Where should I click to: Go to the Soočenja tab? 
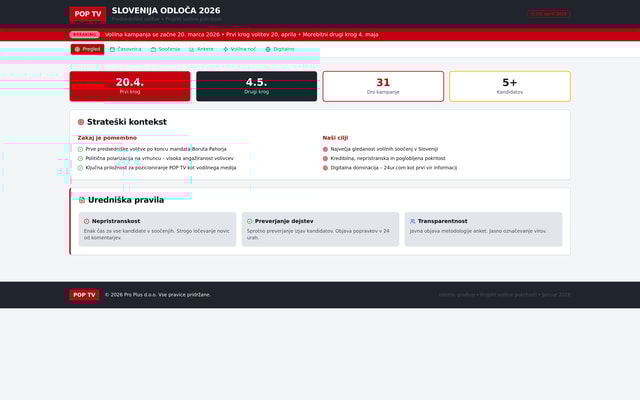point(165,49)
